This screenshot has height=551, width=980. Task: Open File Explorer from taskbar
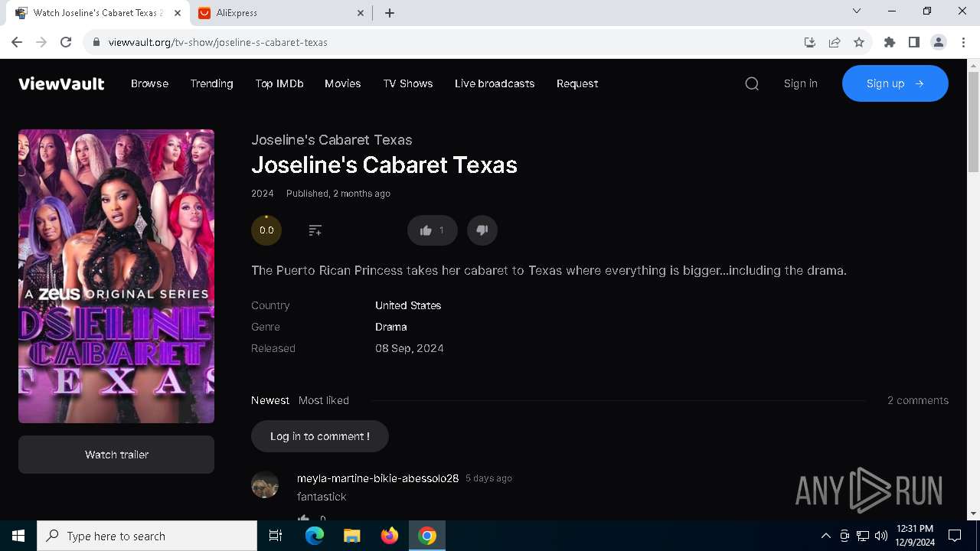352,536
